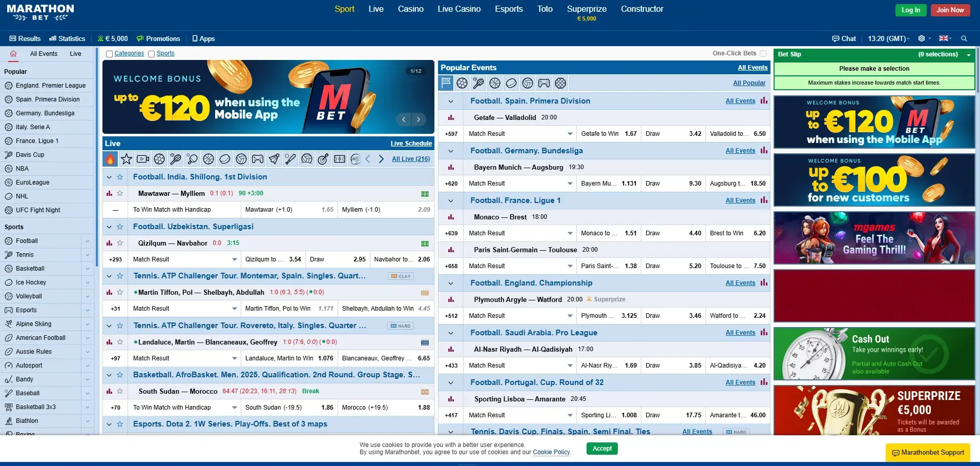Filter live events by esports gamepad icon
The height and width of the screenshot is (466, 980).
(x=258, y=159)
